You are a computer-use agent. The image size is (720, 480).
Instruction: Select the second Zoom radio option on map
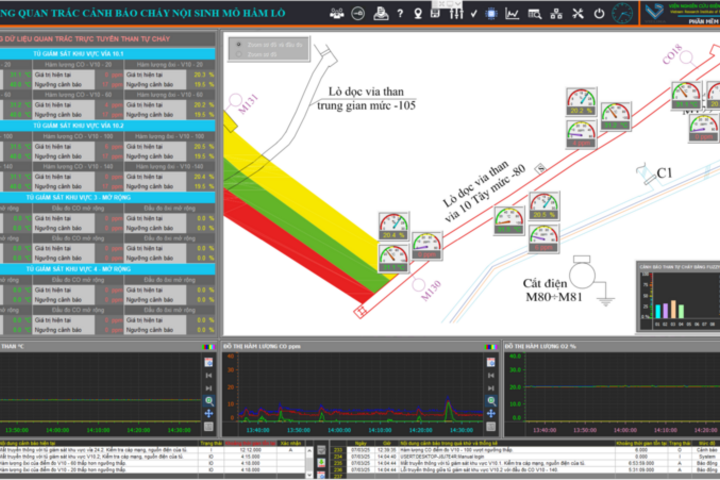(x=238, y=55)
